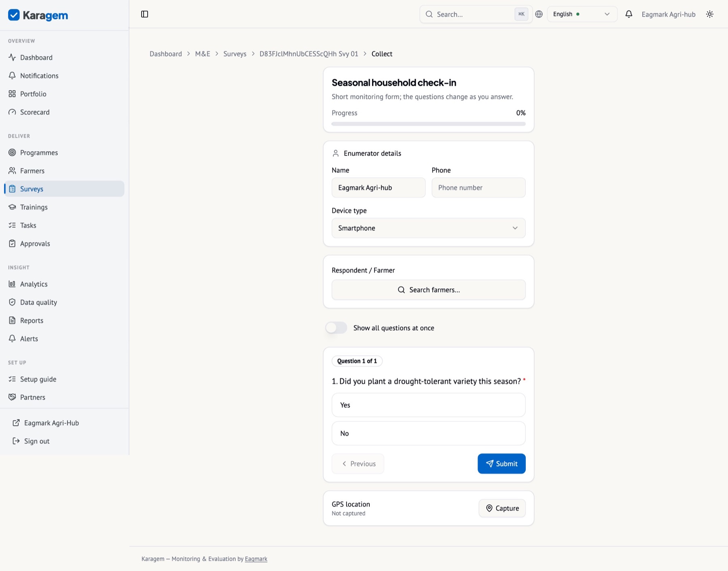Image resolution: width=728 pixels, height=571 pixels.
Task: Click the top Search box
Action: pyautogui.click(x=476, y=14)
